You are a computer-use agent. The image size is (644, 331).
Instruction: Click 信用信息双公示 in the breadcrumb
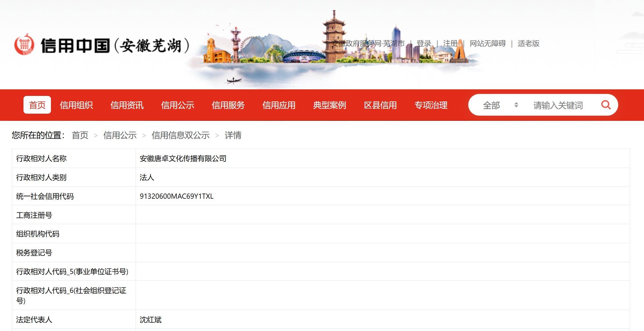180,135
